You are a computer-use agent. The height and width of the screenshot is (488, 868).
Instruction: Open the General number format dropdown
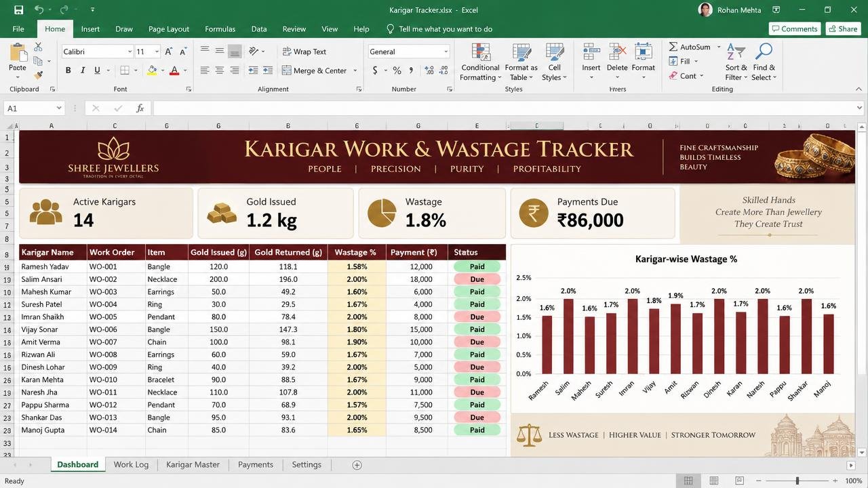[x=446, y=52]
